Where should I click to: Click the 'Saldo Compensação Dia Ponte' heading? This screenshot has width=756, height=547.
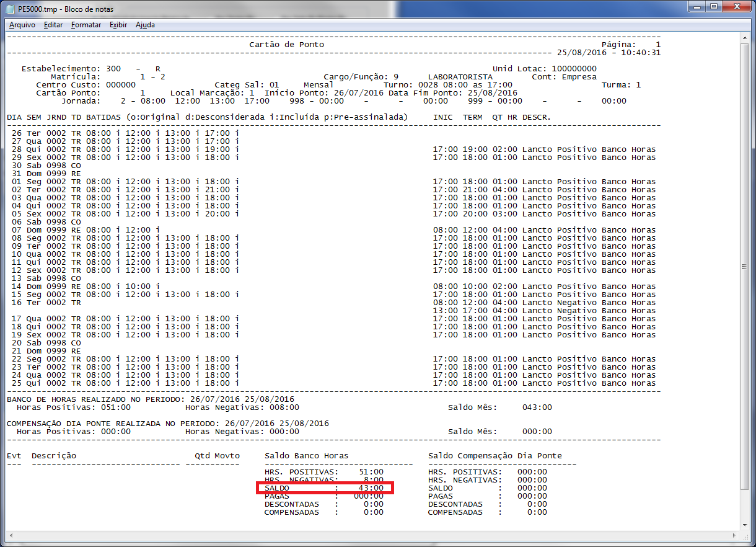[495, 456]
